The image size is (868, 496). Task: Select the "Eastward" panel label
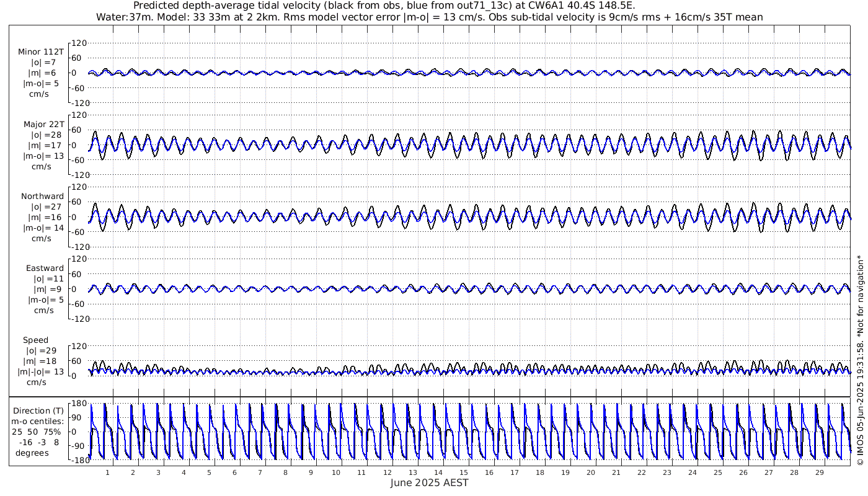[45, 268]
